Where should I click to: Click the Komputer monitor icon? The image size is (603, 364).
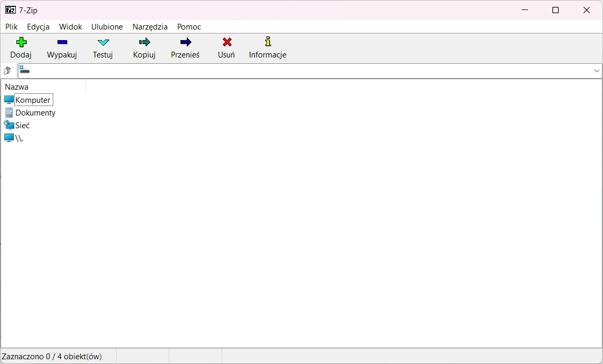[x=9, y=100]
